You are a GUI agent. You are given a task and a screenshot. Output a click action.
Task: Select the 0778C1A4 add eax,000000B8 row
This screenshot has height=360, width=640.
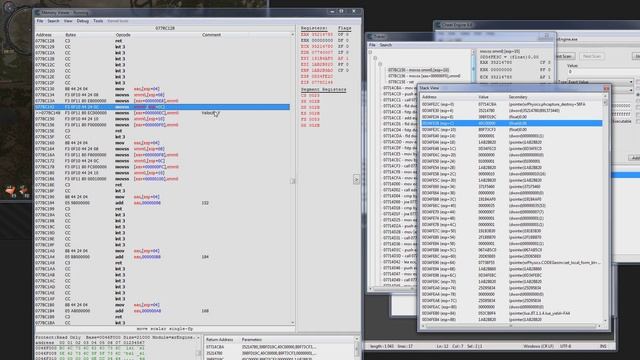(x=162, y=257)
